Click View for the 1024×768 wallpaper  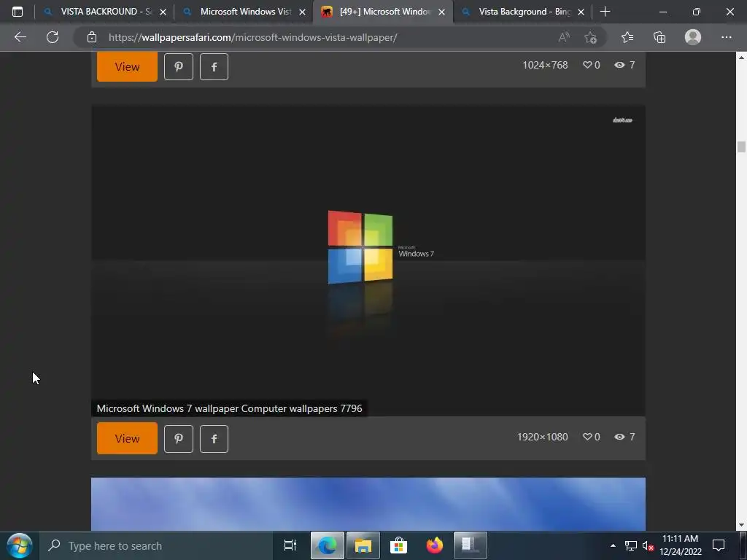coord(127,66)
